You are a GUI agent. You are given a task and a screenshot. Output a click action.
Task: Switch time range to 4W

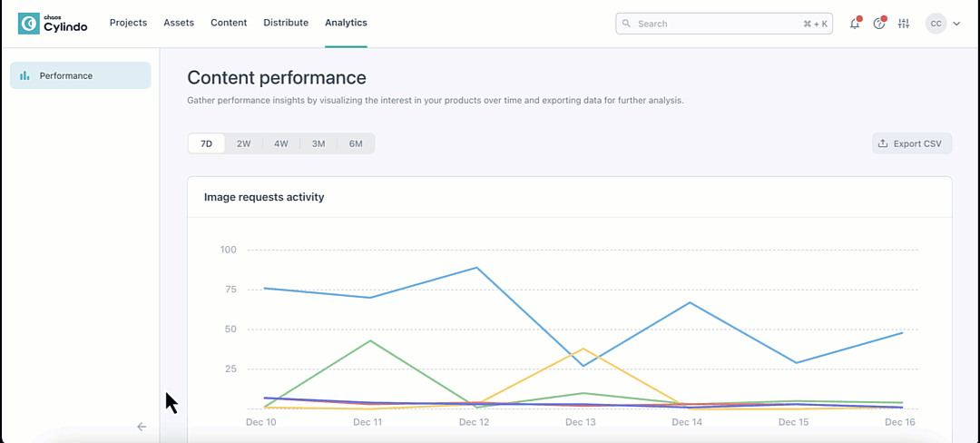[281, 143]
